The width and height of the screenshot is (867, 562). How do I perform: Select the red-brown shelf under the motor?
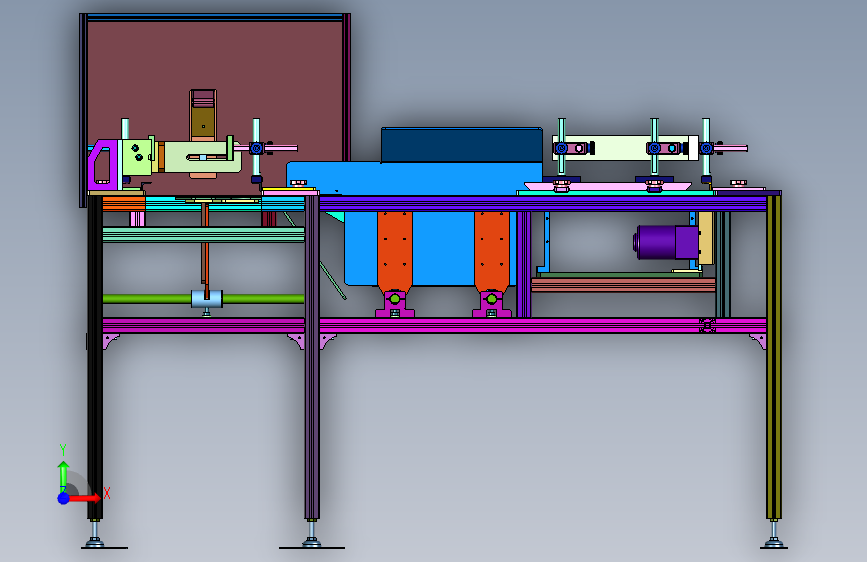pyautogui.click(x=623, y=285)
